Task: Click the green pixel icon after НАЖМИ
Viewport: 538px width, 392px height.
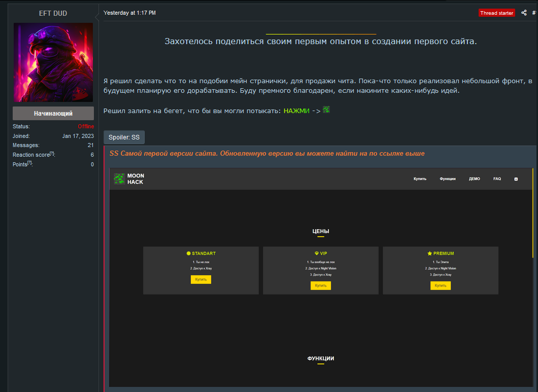Action: coord(326,110)
